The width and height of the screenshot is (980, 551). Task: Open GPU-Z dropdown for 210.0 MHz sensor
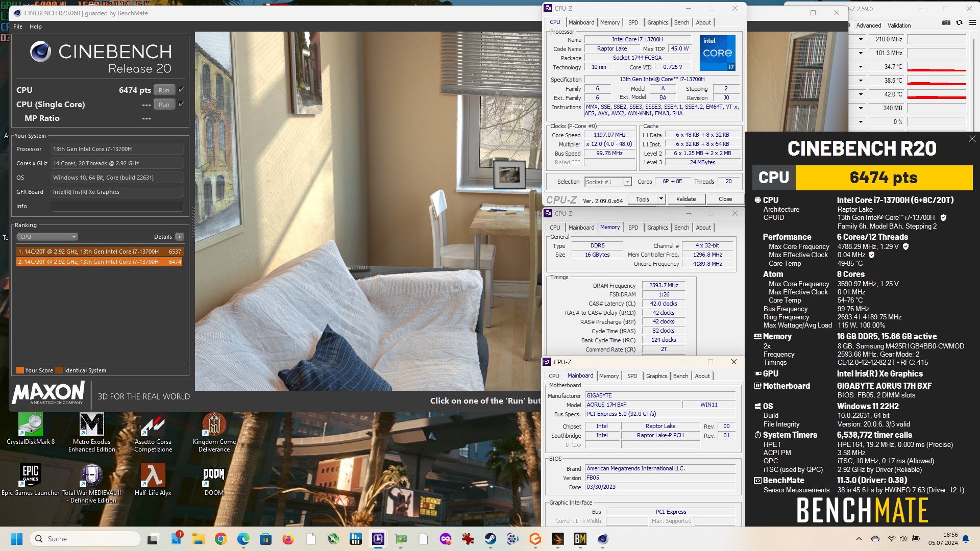(861, 39)
